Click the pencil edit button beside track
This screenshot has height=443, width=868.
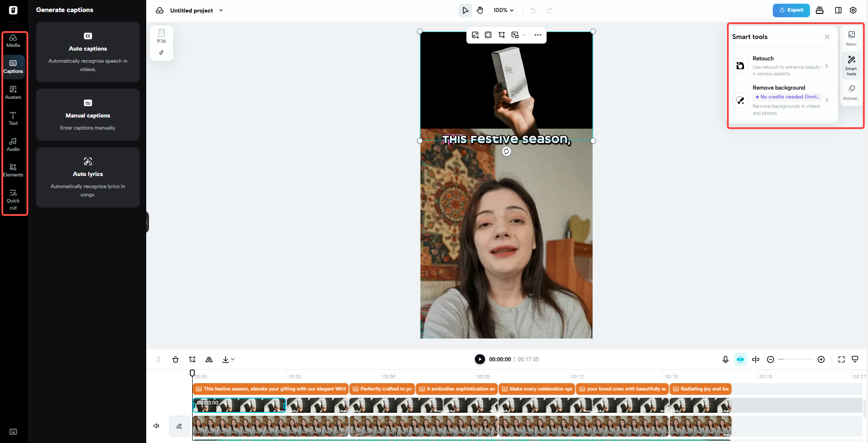(179, 426)
